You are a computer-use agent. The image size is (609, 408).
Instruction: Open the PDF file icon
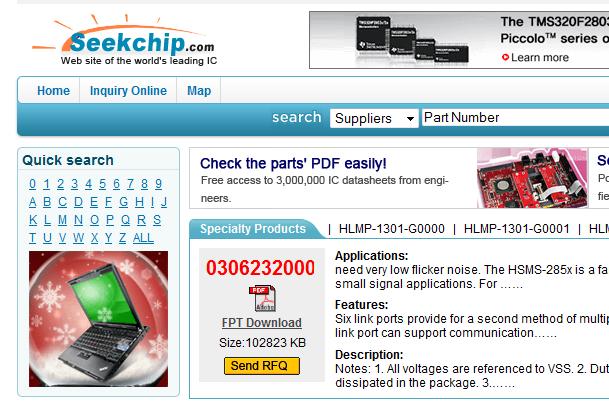click(x=262, y=298)
